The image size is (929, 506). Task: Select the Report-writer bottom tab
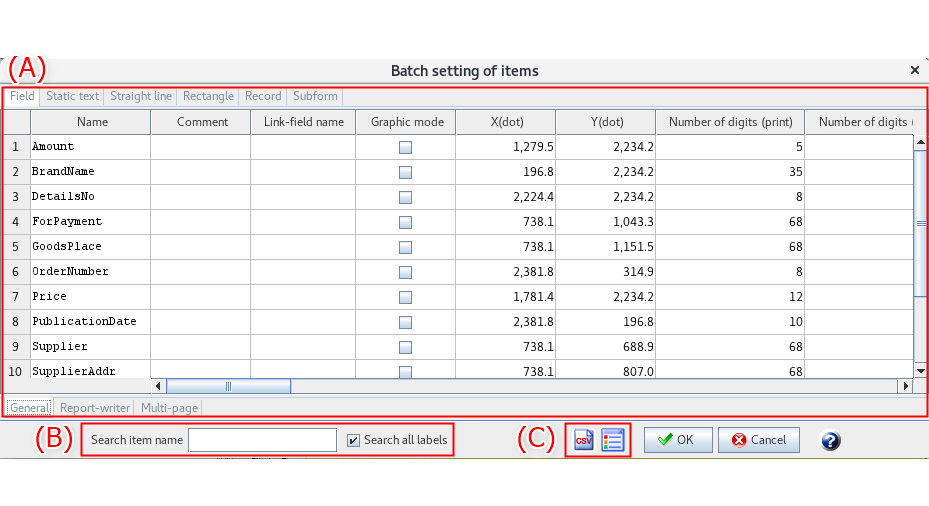point(95,408)
